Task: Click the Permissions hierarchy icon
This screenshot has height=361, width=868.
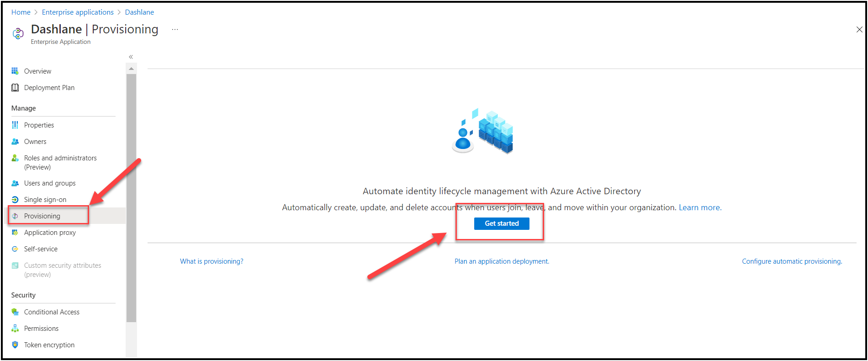Action: [15, 329]
